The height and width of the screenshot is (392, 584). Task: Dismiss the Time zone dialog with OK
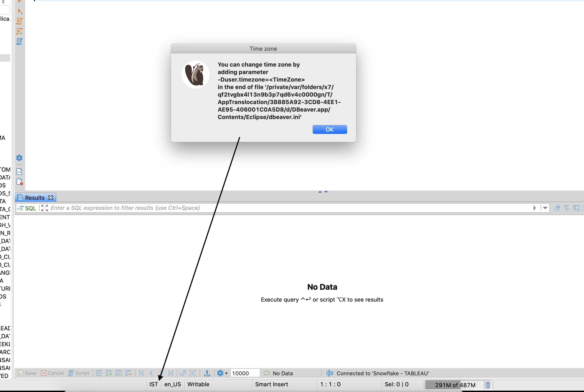(330, 129)
